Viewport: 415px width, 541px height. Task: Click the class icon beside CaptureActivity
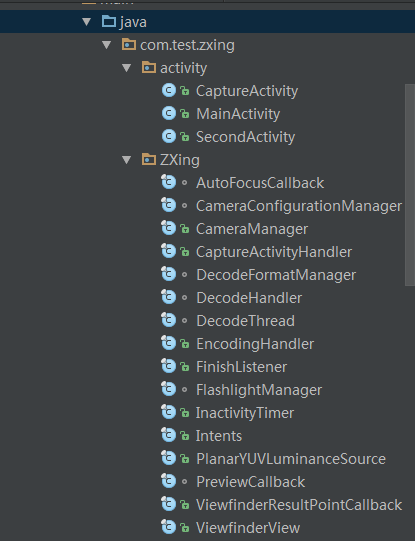click(x=169, y=91)
